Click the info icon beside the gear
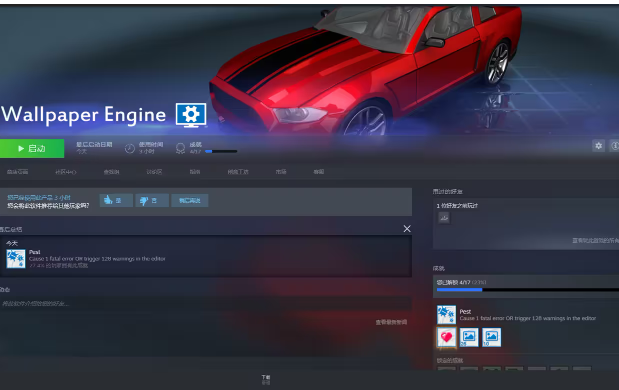The width and height of the screenshot is (619, 390). [615, 146]
